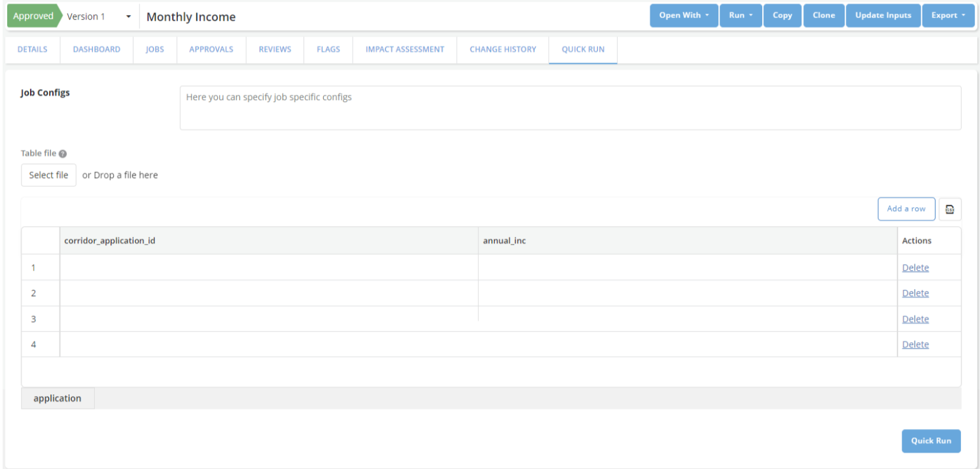This screenshot has height=469, width=980.
Task: Click the Excel export icon beside Add a row
Action: coord(950,209)
